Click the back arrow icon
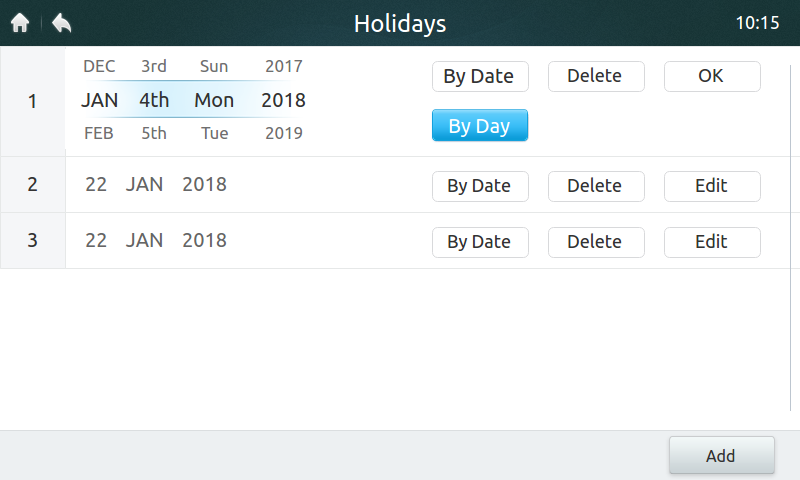The height and width of the screenshot is (480, 800). tap(61, 23)
